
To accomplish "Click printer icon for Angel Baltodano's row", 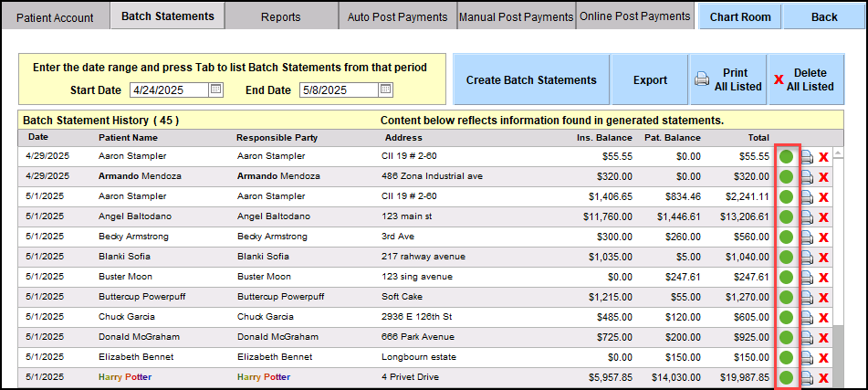I will (807, 216).
